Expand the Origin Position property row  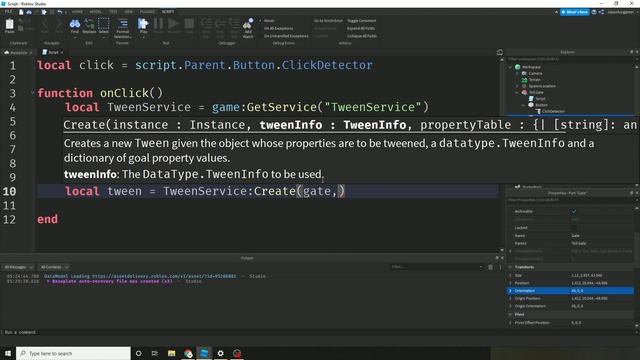510,298
